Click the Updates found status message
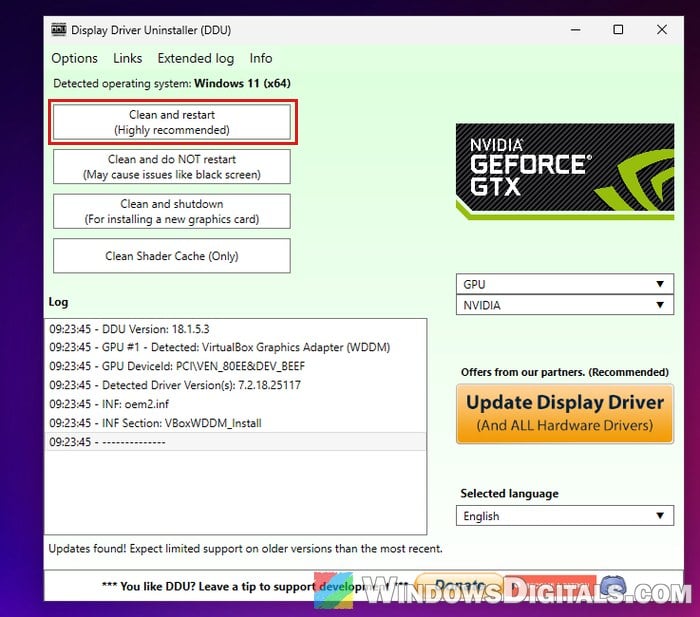The width and height of the screenshot is (700, 617). [x=245, y=548]
